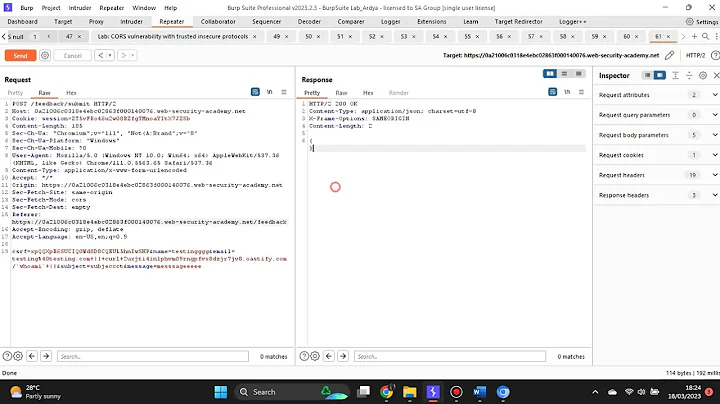Open the Intruder menu
Viewport: 720px width, 404px height.
tap(80, 8)
